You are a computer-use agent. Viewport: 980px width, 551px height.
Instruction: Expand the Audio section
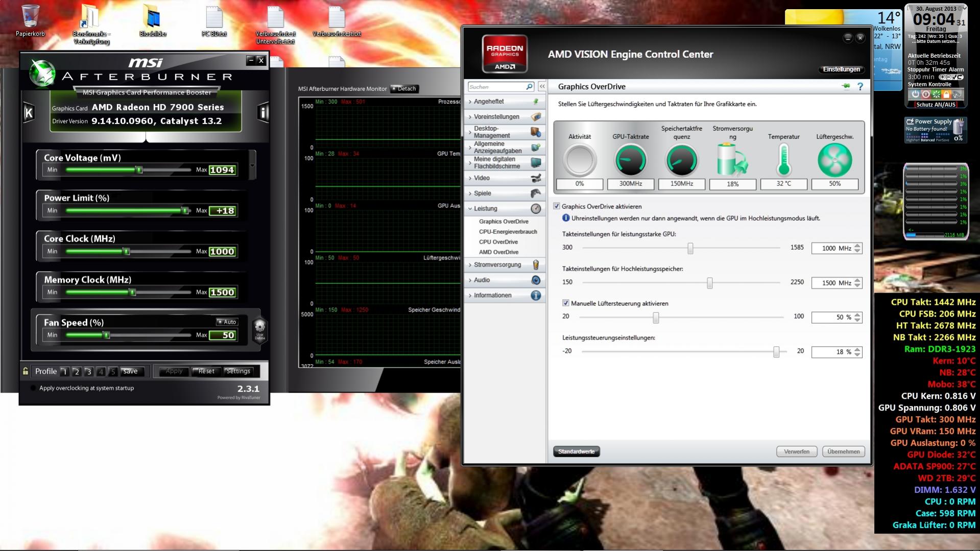470,280
